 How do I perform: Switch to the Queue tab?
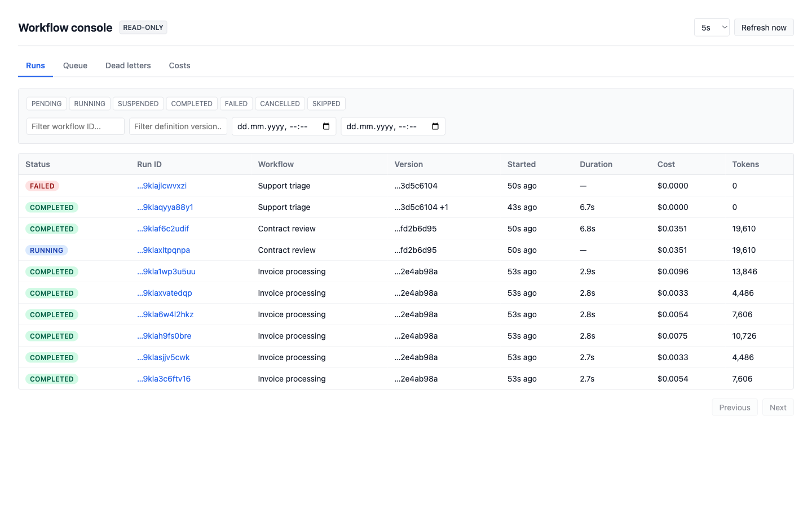(75, 65)
